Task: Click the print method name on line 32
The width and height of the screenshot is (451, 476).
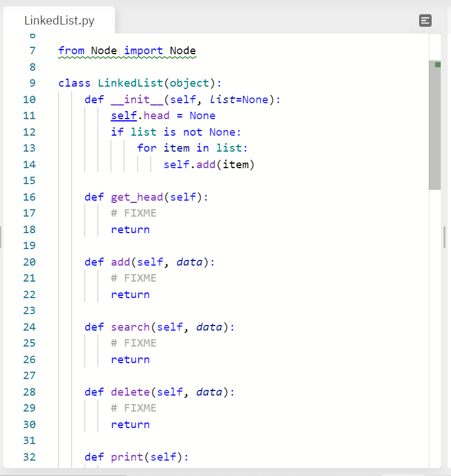Action: (127, 457)
